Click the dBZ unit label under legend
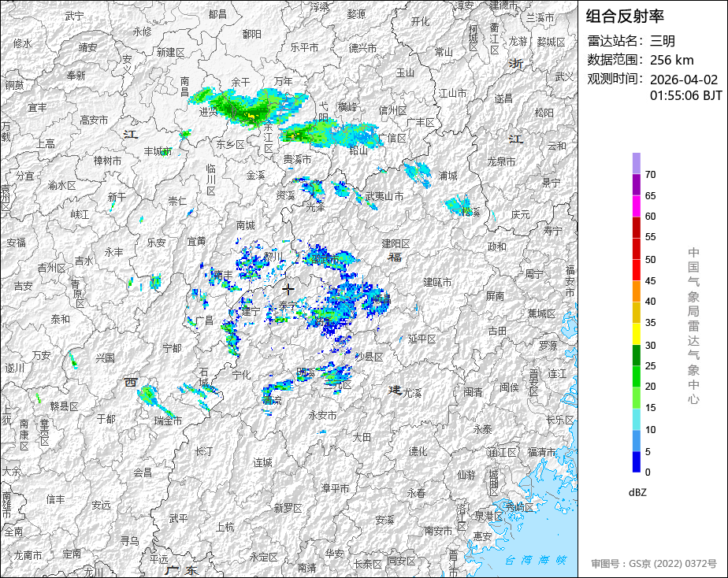728x578 pixels. [x=637, y=493]
